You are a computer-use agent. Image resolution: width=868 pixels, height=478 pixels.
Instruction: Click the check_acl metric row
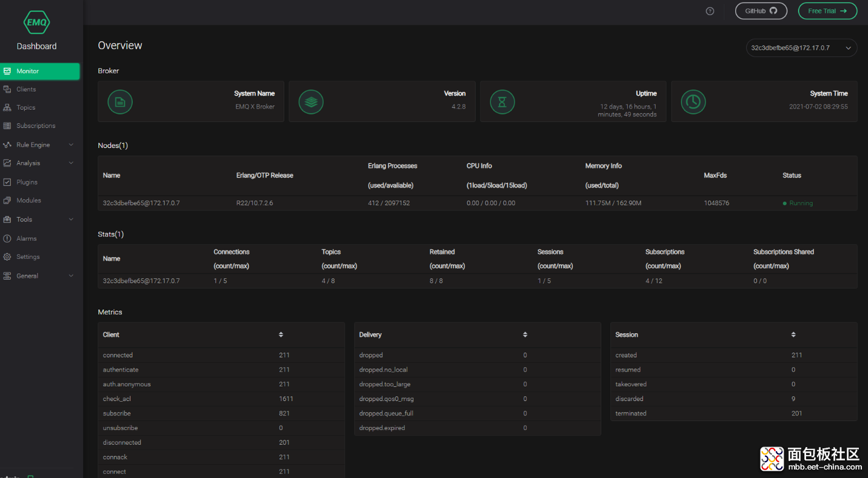[221, 399]
